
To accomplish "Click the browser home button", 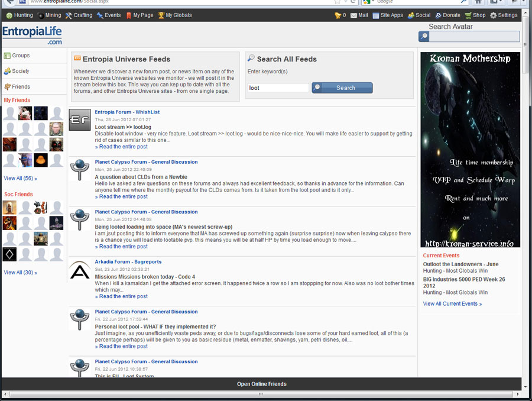I will (478, 1).
